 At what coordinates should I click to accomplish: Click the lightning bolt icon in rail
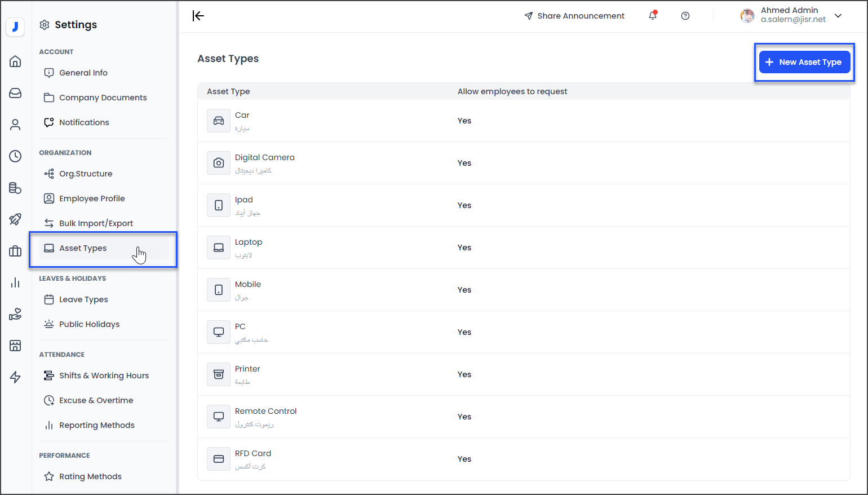[x=15, y=377]
